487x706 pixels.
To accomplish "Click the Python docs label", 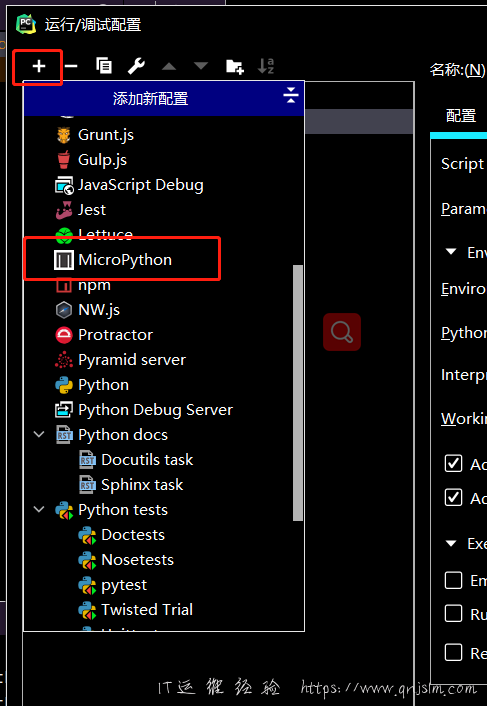I will pos(123,435).
